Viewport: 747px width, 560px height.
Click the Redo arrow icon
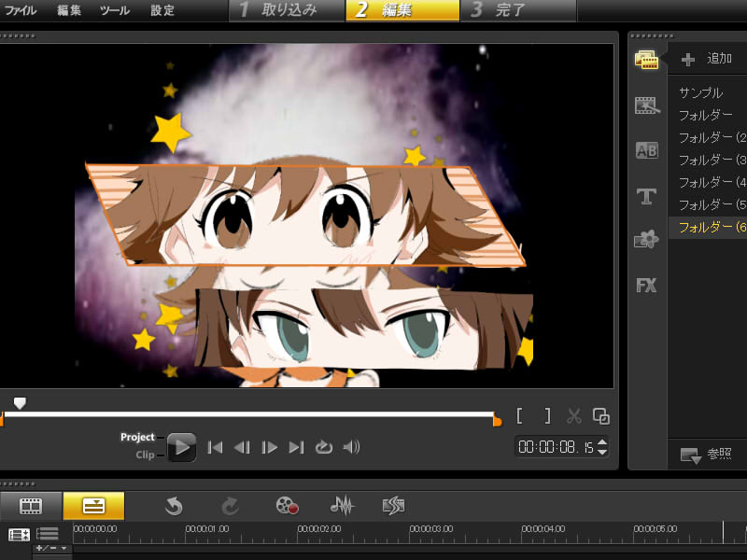point(230,506)
